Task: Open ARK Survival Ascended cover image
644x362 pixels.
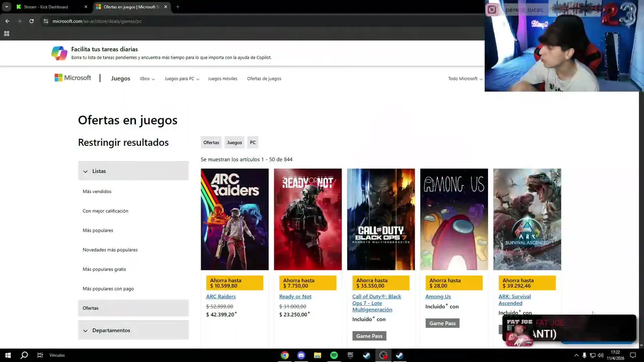Action: (527, 219)
